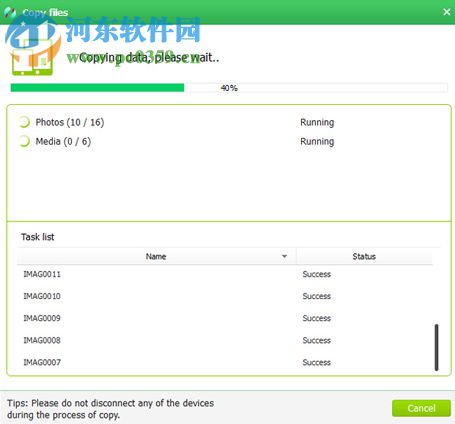This screenshot has height=424, width=455.
Task: Click Success status for IMAG0007
Action: (317, 362)
